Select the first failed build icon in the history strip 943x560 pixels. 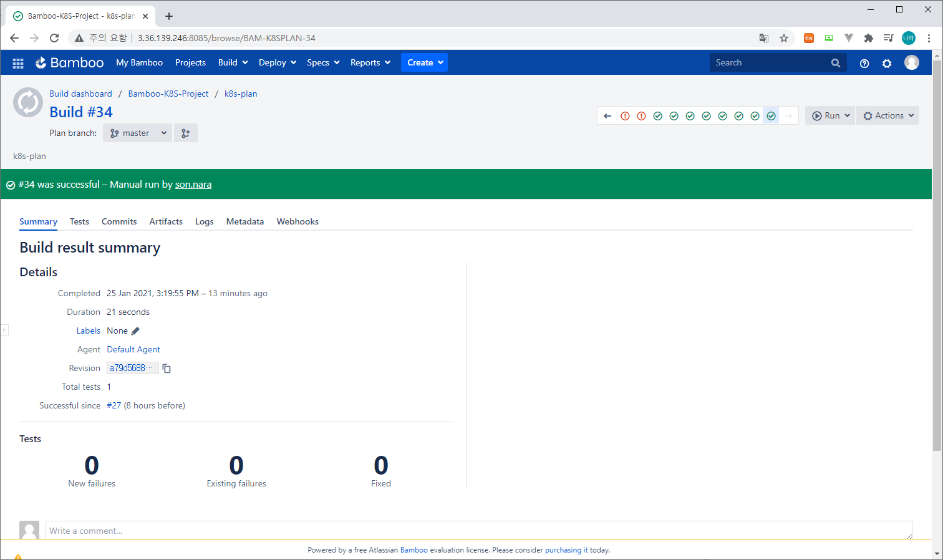pyautogui.click(x=625, y=116)
